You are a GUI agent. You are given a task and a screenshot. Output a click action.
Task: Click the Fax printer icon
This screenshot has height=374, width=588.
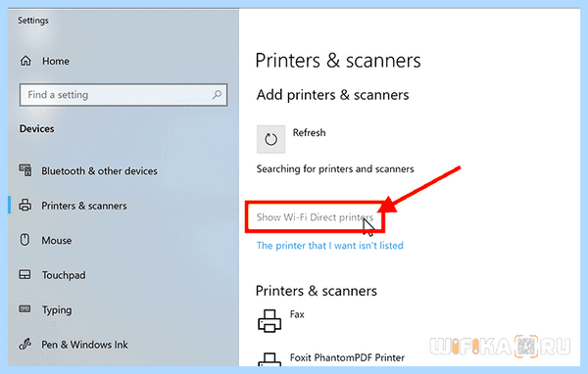click(x=269, y=321)
